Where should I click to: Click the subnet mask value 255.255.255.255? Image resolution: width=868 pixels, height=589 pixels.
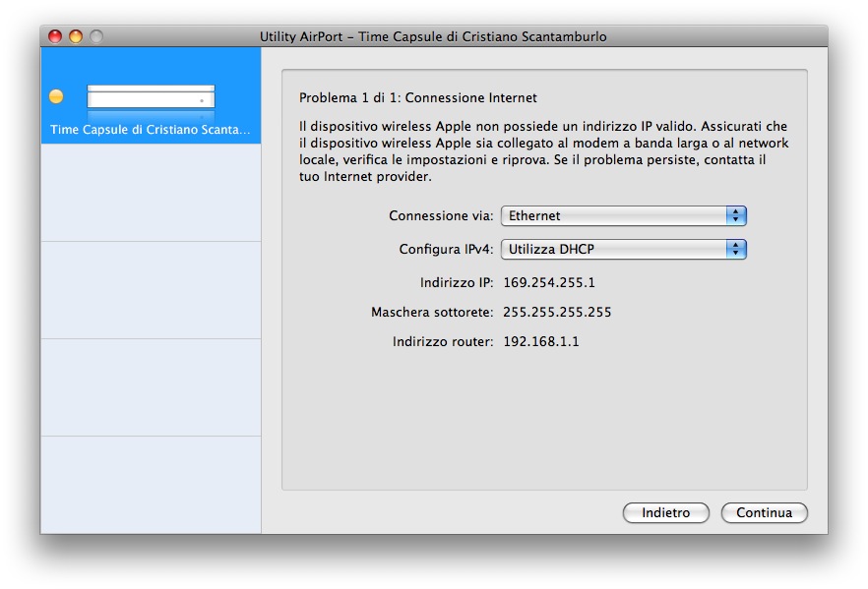tap(557, 312)
